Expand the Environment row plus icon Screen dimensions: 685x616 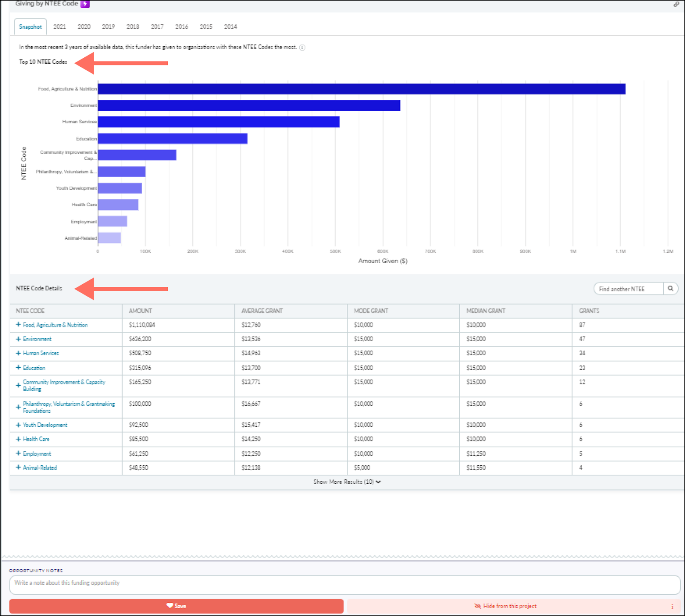point(18,339)
